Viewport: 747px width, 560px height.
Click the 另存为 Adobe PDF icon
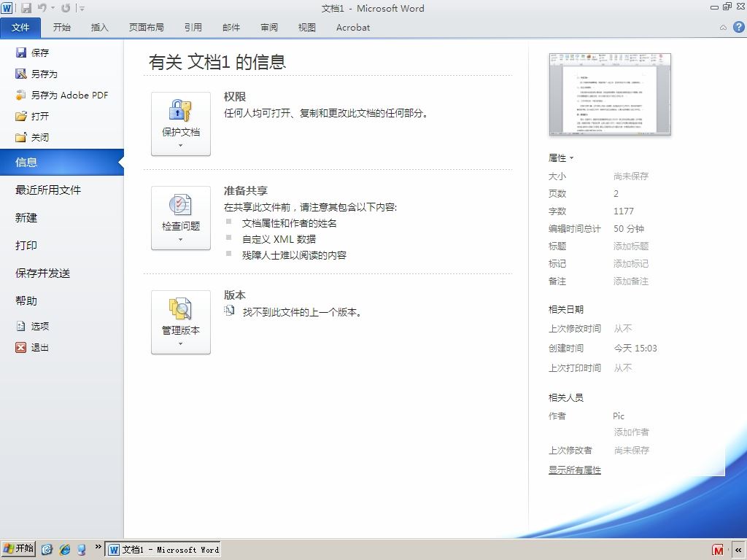(21, 95)
